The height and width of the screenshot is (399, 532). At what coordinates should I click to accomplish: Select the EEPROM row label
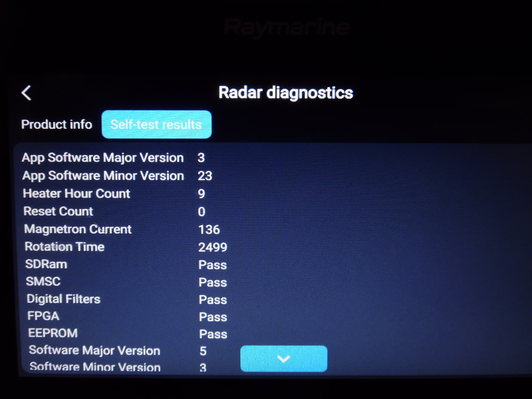click(53, 333)
